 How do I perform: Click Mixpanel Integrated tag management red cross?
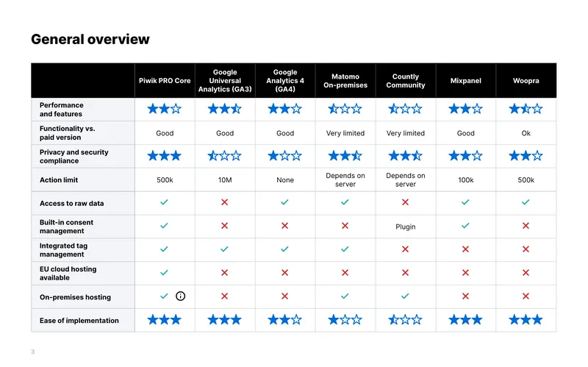pos(465,249)
